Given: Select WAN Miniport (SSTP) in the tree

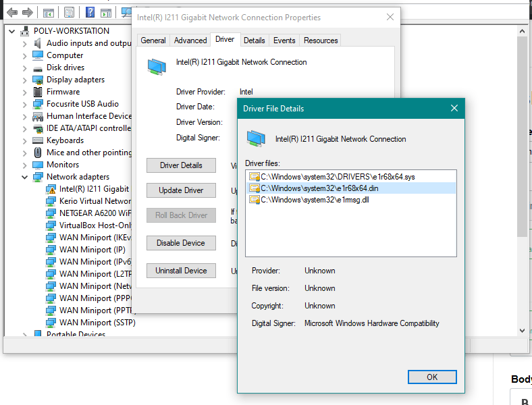Looking at the screenshot, I should (x=97, y=323).
